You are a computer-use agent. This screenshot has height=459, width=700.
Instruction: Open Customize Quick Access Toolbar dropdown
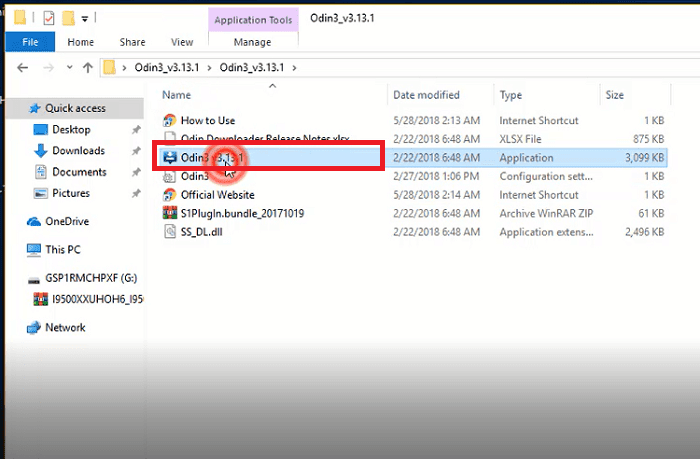point(85,18)
